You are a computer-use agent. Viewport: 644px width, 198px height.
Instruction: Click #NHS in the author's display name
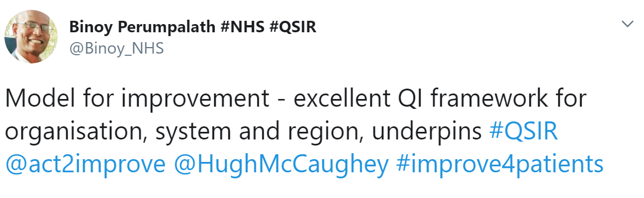coord(243,27)
